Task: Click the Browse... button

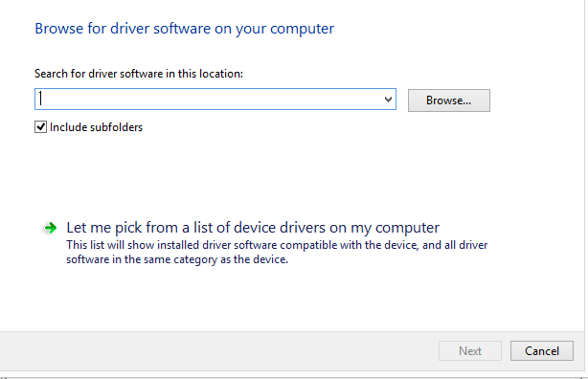Action: 449,100
